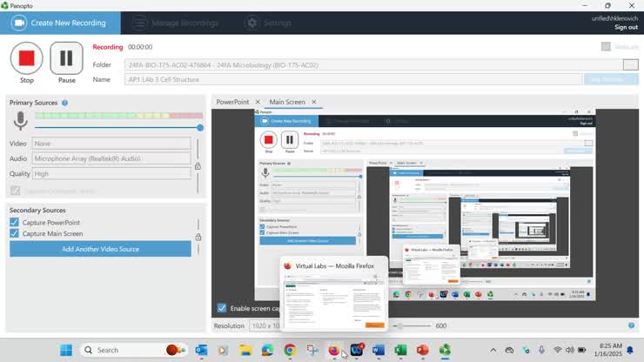Pause the recording
The image size is (644, 362).
(x=66, y=58)
